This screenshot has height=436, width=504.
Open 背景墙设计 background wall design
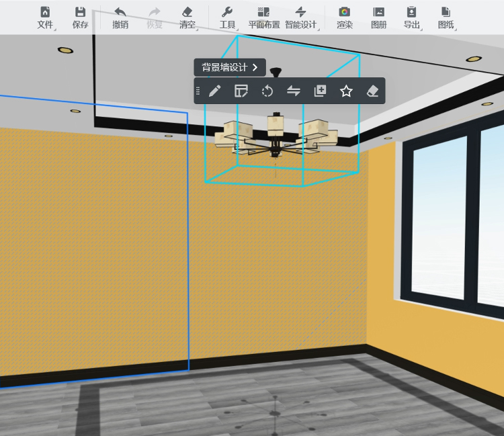tap(230, 67)
